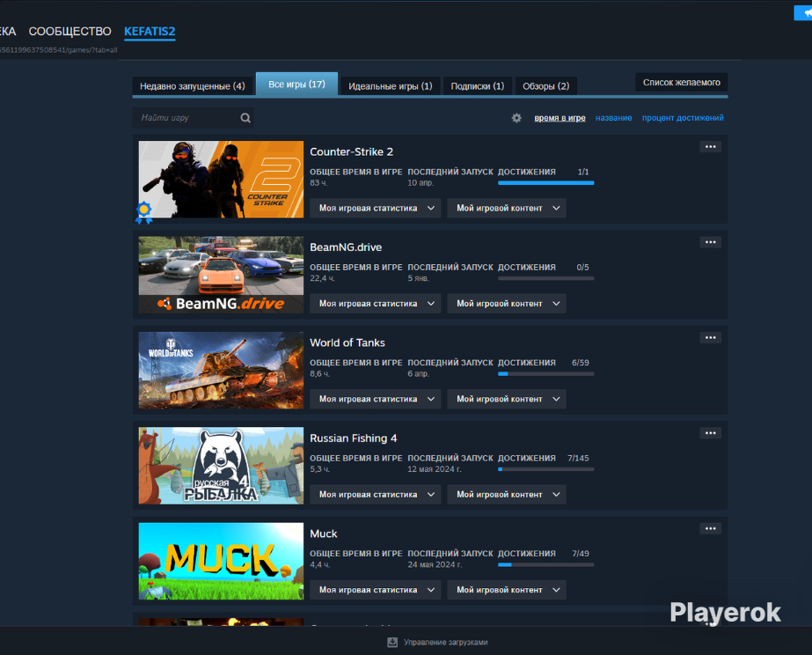This screenshot has height=655, width=812.
Task: Click the Muck cover image
Action: 221,561
